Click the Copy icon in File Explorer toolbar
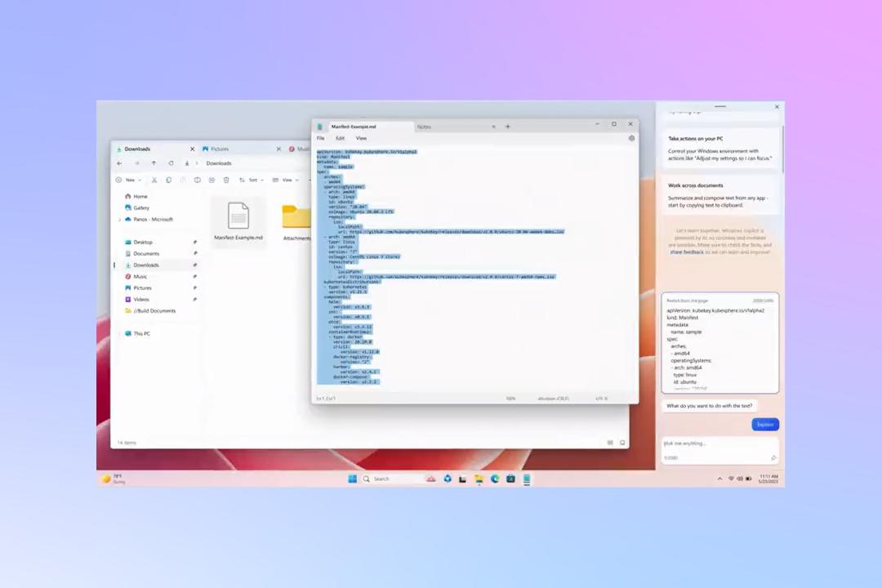 (x=168, y=180)
